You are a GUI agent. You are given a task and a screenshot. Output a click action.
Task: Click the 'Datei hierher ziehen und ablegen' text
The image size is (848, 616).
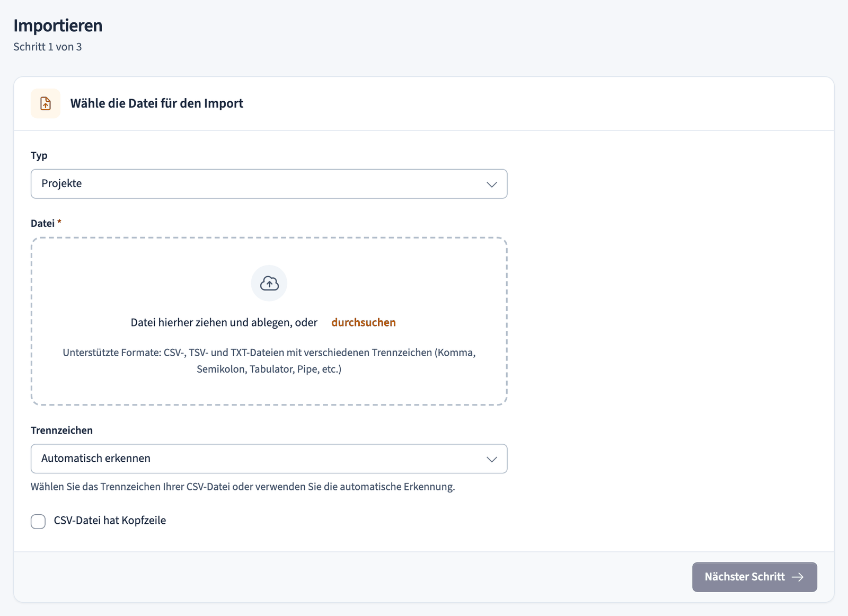[224, 322]
